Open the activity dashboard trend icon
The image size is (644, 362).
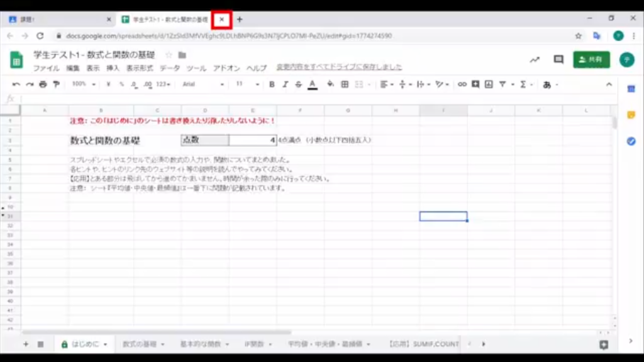point(535,60)
